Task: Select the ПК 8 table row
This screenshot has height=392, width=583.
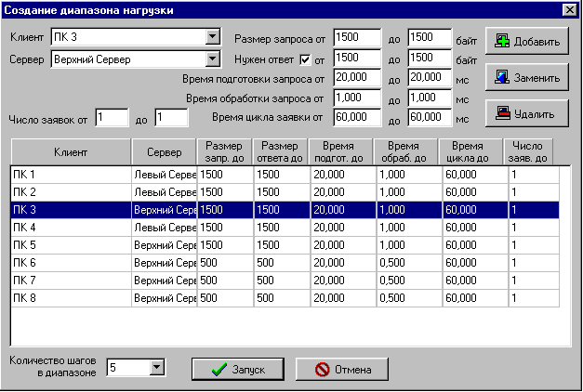Action: [x=71, y=298]
